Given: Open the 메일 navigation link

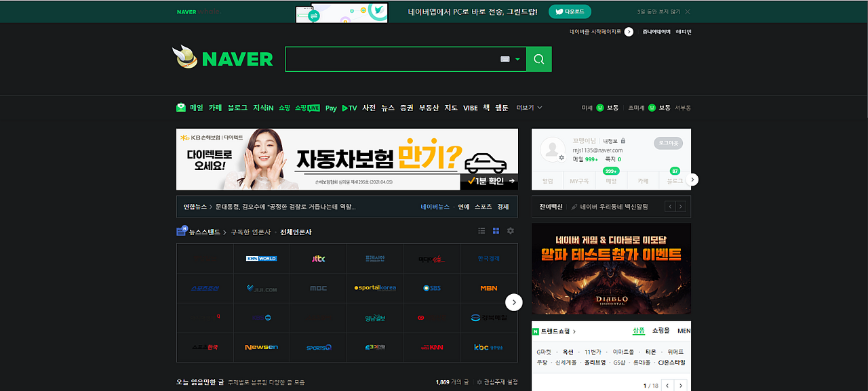Looking at the screenshot, I should click(x=197, y=108).
